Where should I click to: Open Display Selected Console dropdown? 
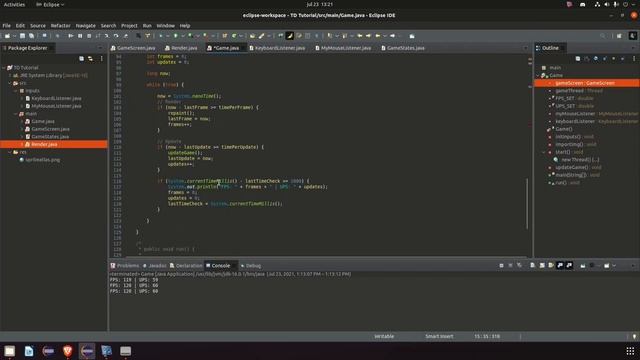(598, 265)
